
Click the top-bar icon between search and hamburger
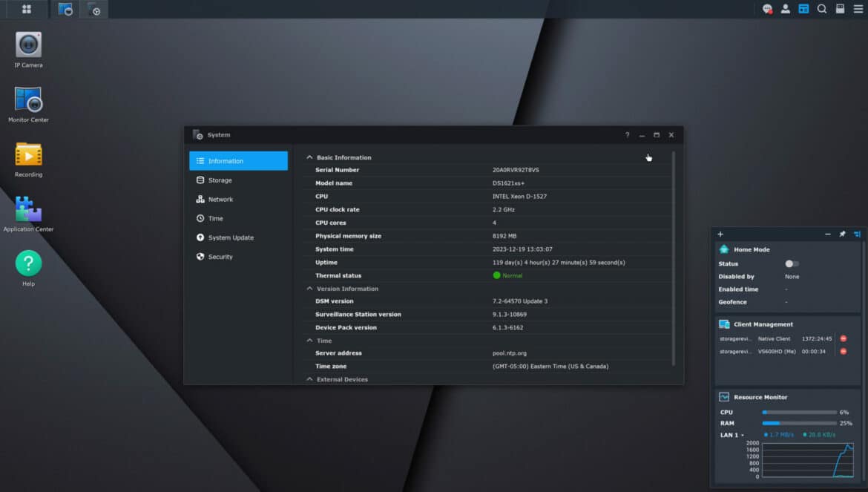tap(840, 9)
